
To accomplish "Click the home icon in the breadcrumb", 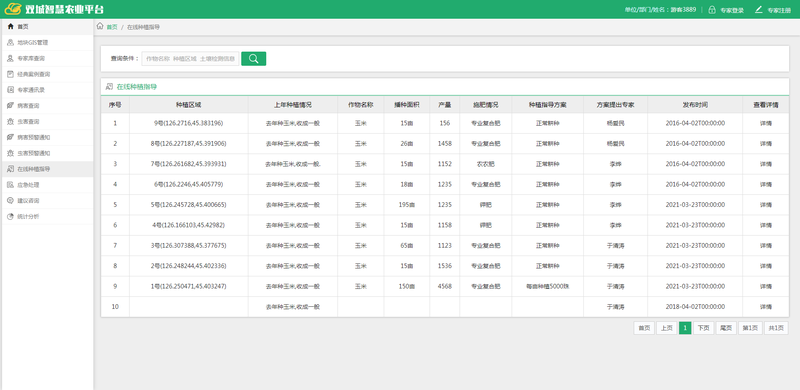I will tap(100, 27).
